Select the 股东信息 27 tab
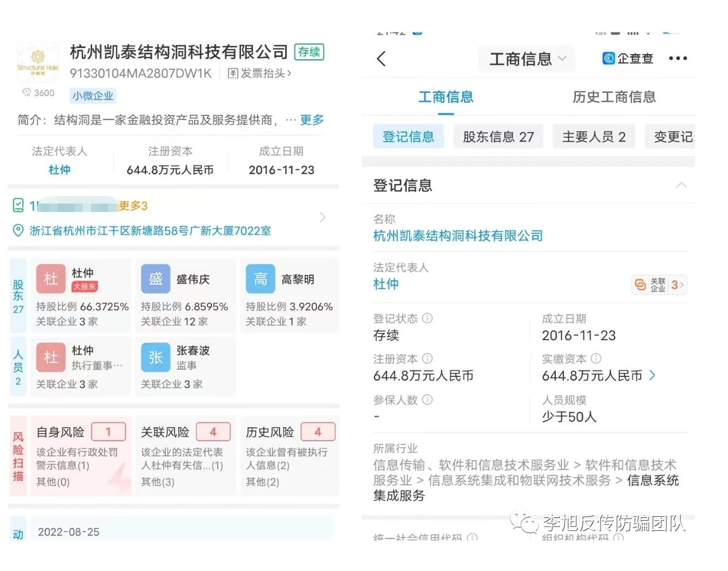The height and width of the screenshot is (571, 728). 498,136
